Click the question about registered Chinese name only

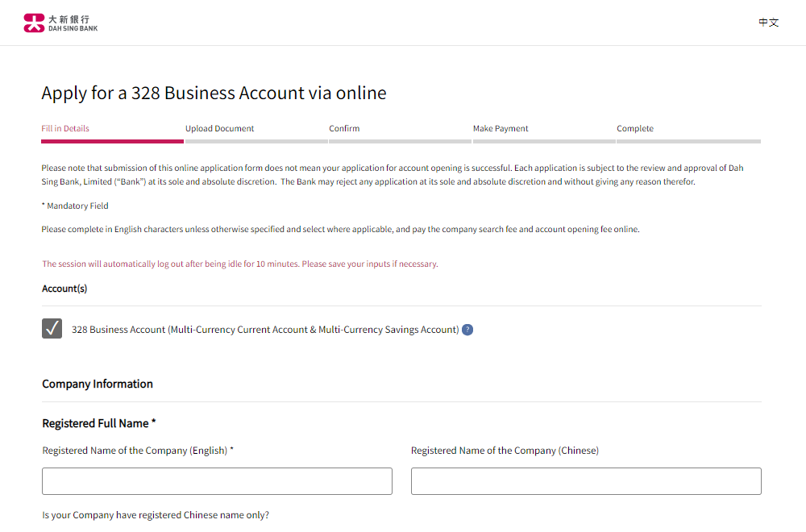click(155, 514)
